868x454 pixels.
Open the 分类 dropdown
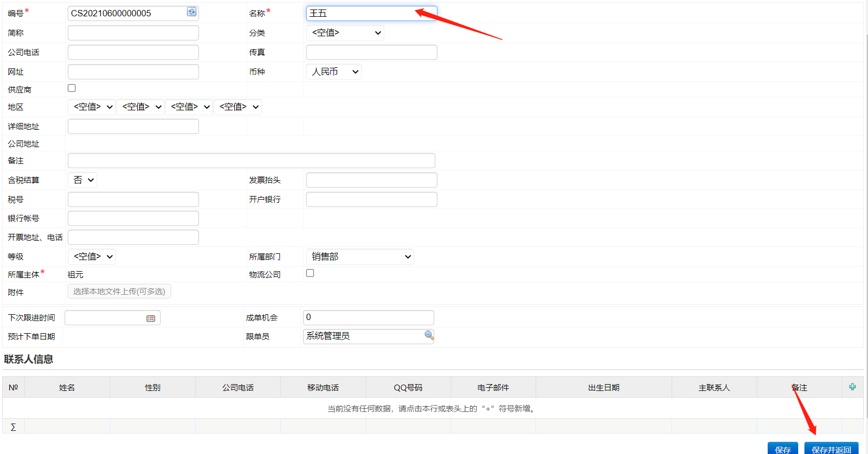(x=345, y=33)
